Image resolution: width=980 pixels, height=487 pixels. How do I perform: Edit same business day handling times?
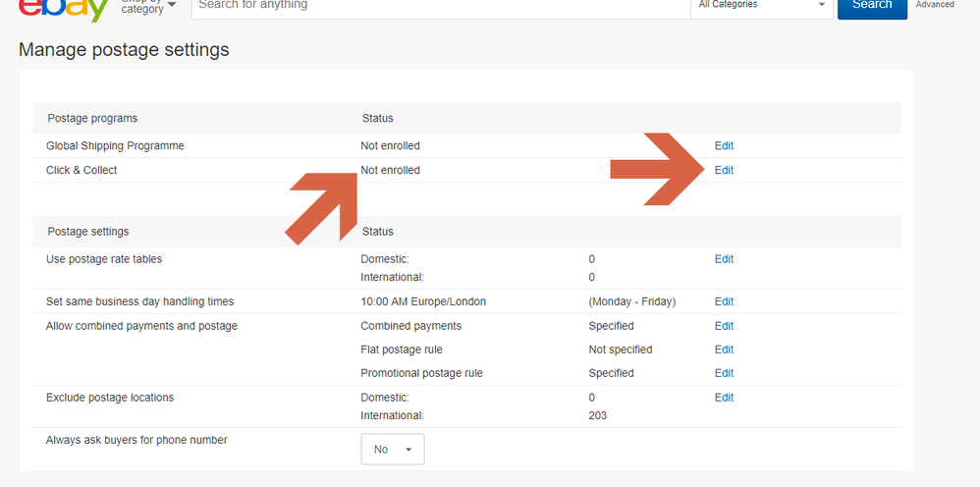click(724, 301)
